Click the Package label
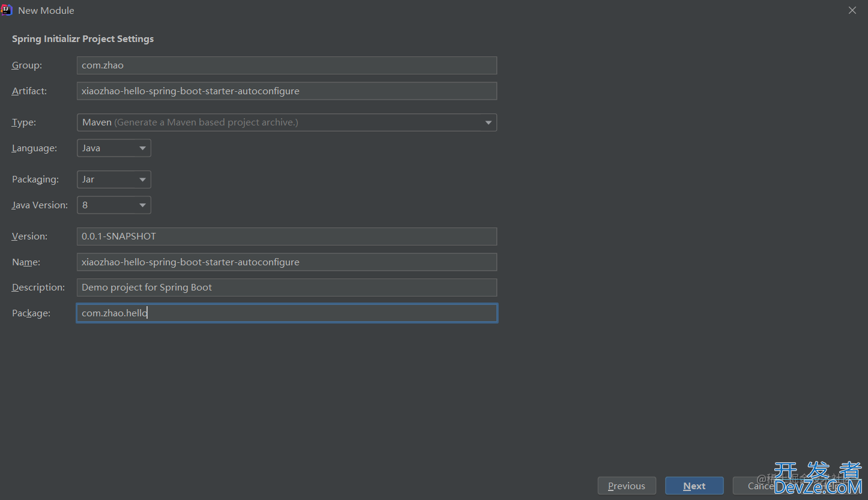Screen dimensions: 868x500 [31, 313]
